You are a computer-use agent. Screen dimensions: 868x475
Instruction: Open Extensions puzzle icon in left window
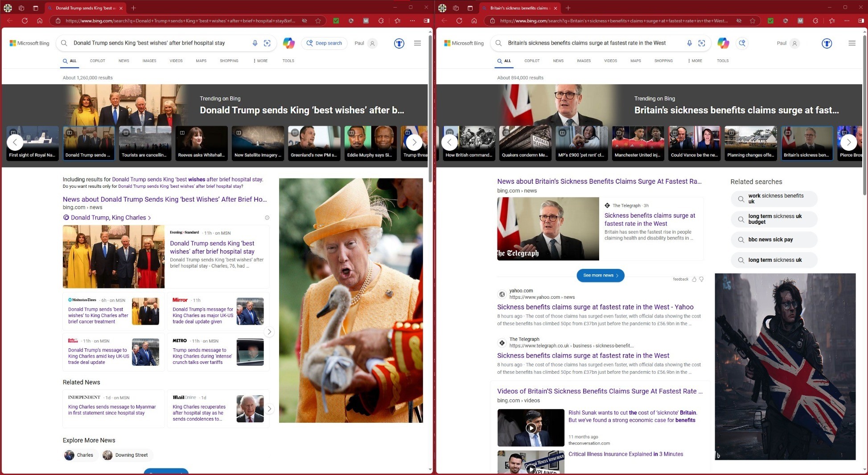pos(381,21)
